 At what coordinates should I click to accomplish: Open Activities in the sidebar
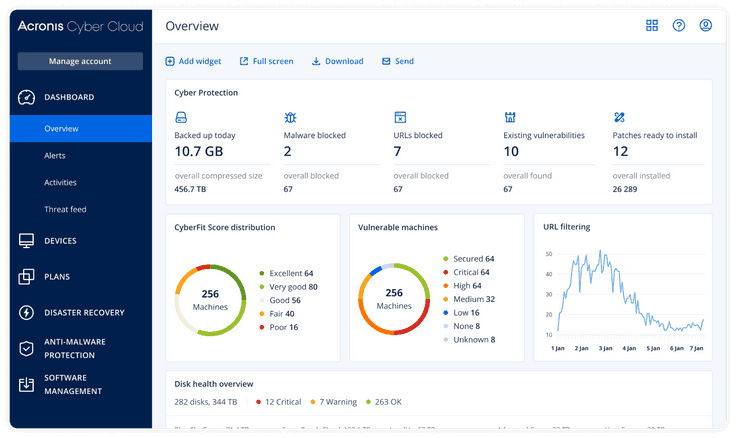click(60, 183)
